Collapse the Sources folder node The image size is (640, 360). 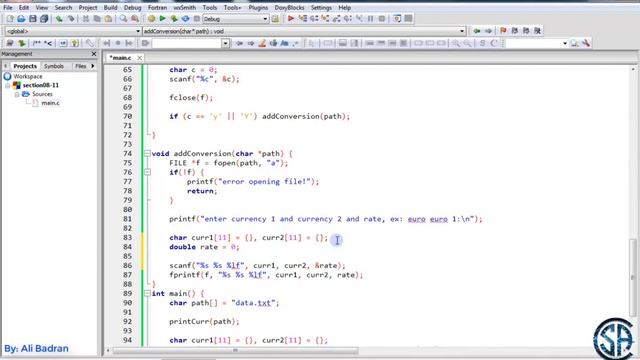17,94
